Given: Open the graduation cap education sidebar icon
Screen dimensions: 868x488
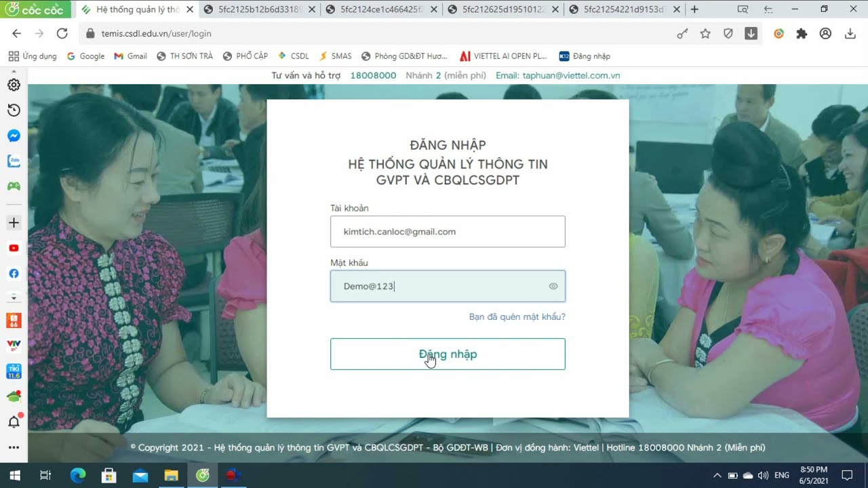Looking at the screenshot, I should pos(14,396).
